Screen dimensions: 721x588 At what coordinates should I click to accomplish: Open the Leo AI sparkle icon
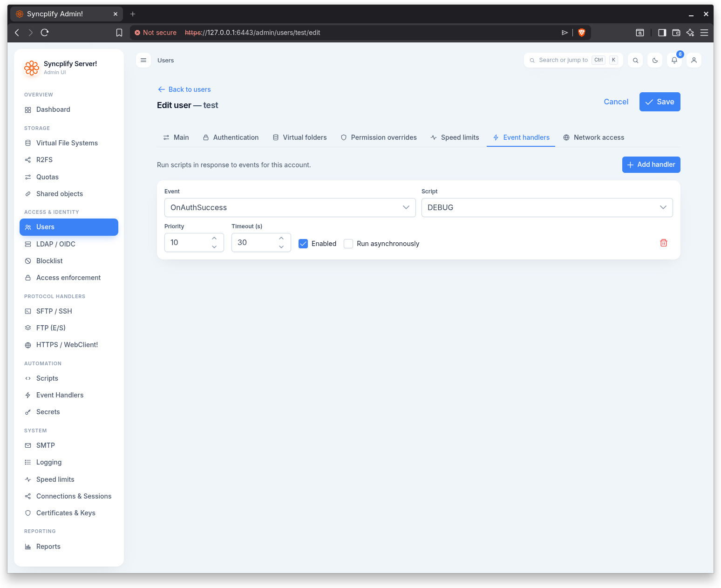[690, 33]
